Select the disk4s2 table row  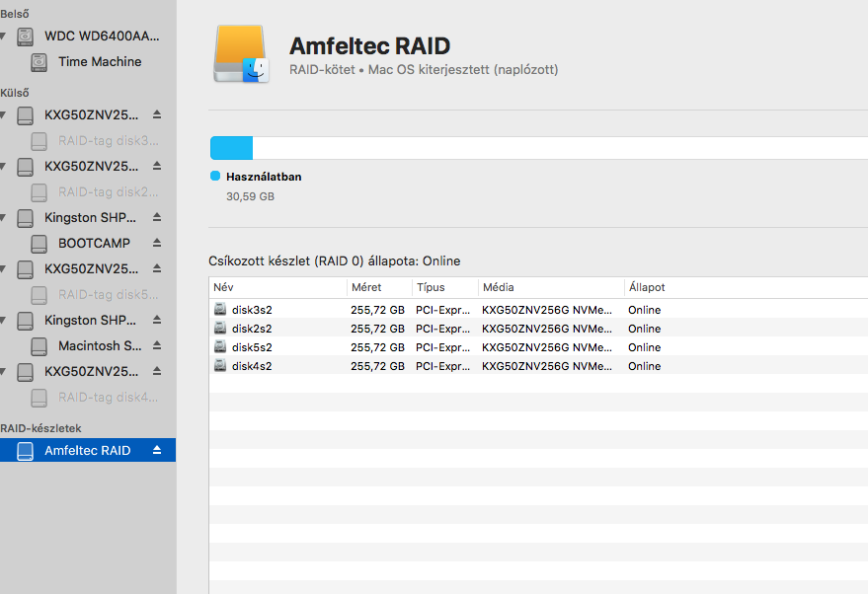[538, 366]
